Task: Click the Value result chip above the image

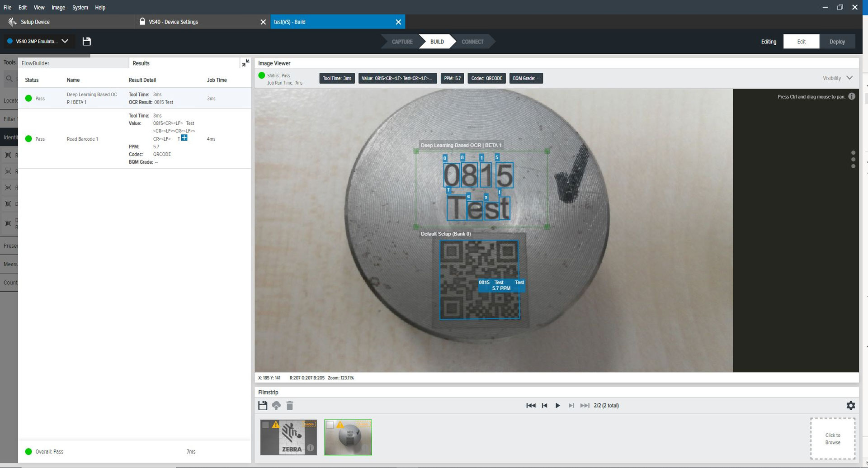Action: pos(397,78)
